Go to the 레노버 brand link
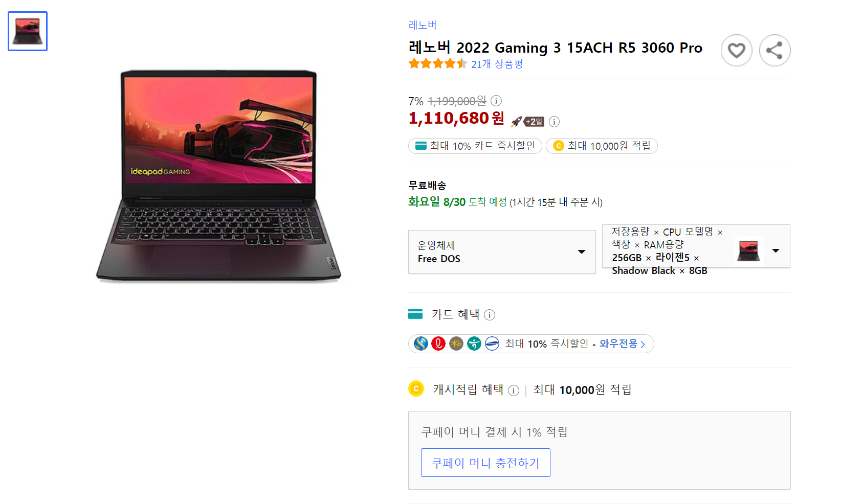841x504 pixels. point(422,25)
